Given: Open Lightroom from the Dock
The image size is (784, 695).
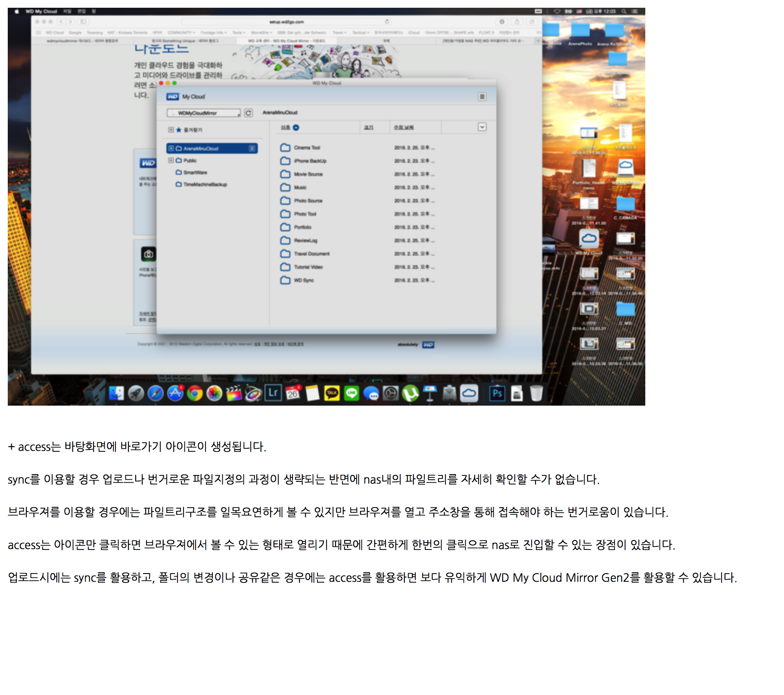Looking at the screenshot, I should [x=273, y=393].
